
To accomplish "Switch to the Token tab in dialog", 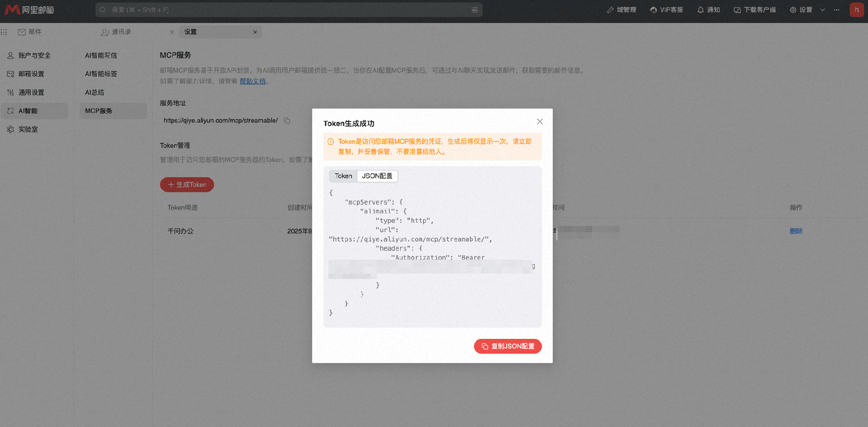I will point(344,176).
